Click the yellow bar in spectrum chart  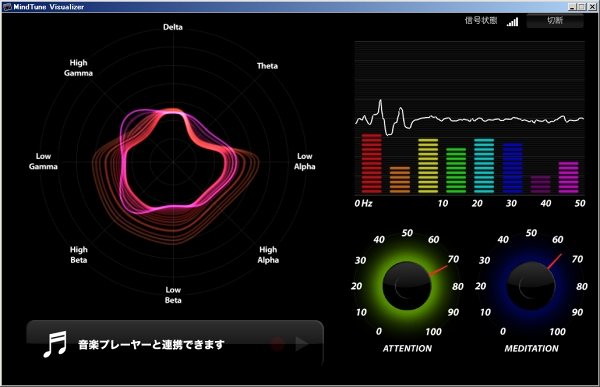point(428,166)
